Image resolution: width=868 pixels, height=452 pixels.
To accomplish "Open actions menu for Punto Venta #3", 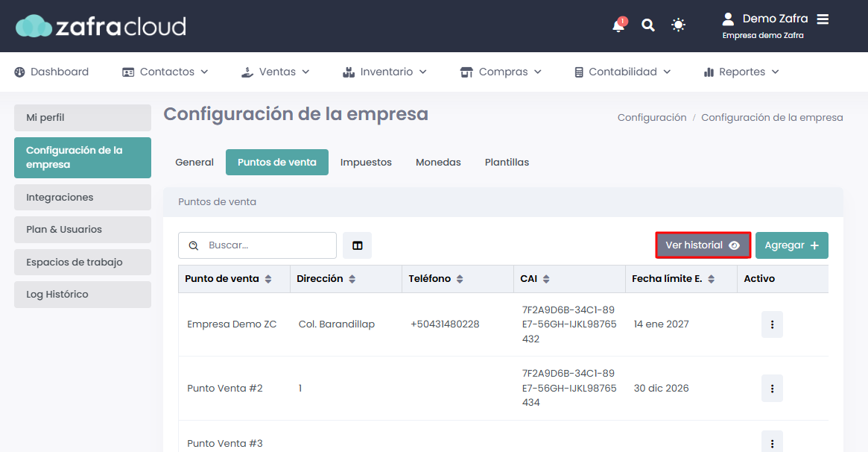I will 772,442.
